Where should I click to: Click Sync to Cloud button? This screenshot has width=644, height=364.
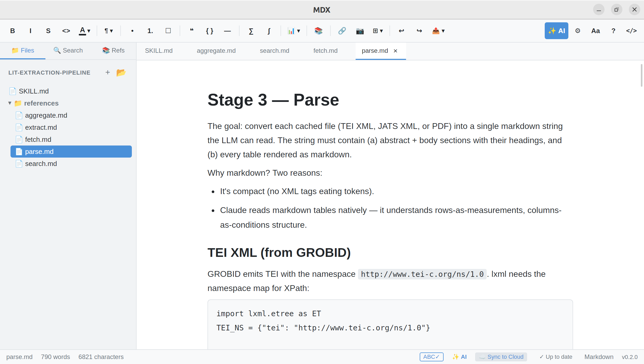click(501, 357)
